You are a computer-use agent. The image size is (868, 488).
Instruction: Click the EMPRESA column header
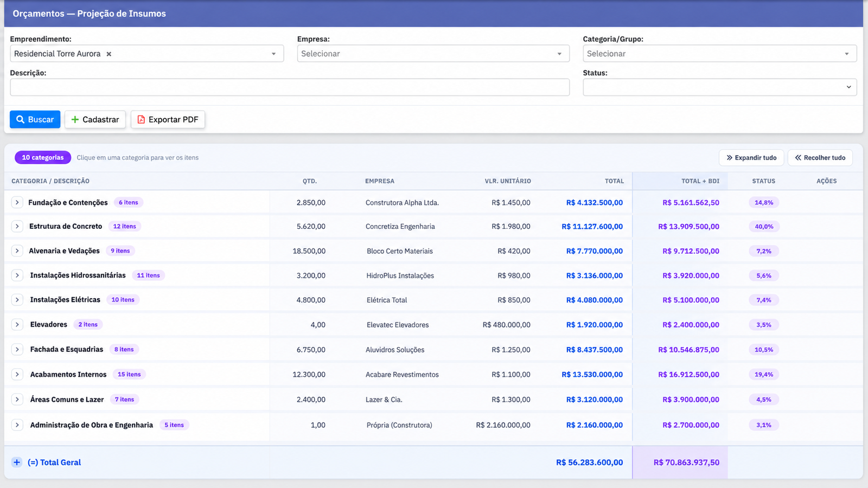[380, 181]
